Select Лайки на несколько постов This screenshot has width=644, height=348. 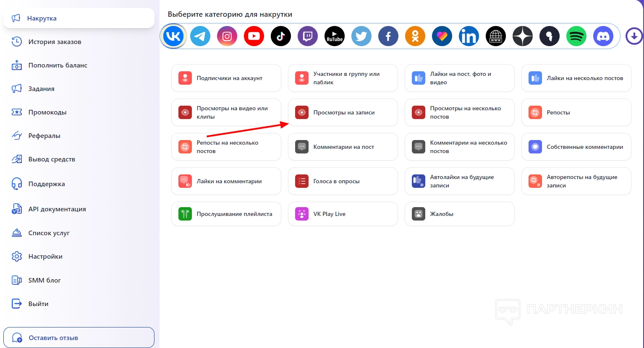[x=576, y=78]
